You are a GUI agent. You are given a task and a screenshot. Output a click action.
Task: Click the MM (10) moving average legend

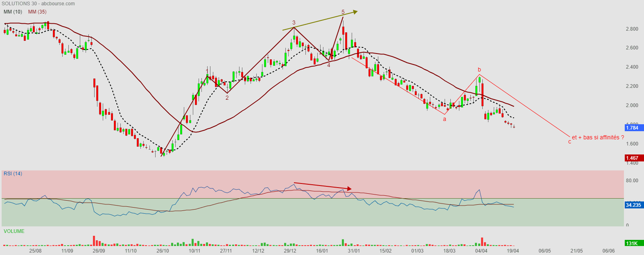click(x=13, y=12)
